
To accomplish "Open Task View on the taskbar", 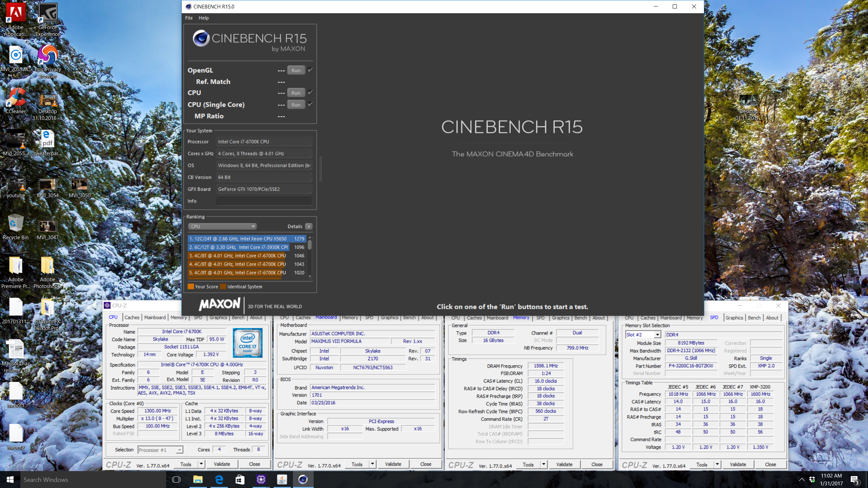I will tap(176, 480).
